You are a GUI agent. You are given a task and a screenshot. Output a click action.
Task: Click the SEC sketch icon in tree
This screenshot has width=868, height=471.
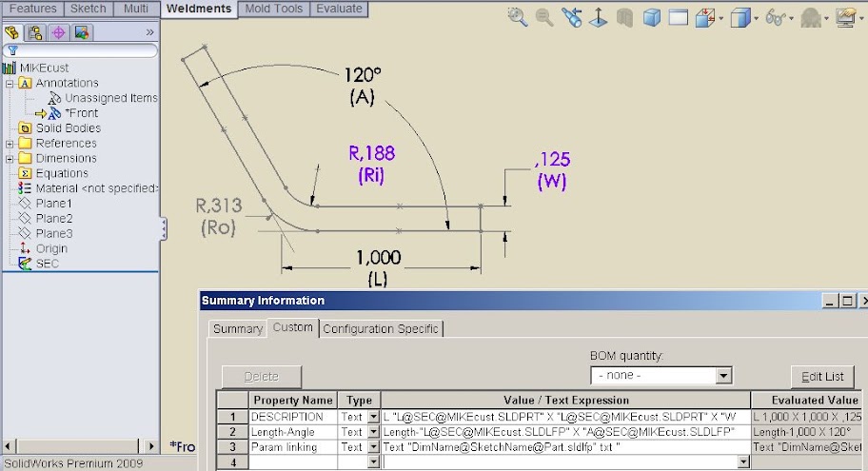click(x=25, y=264)
